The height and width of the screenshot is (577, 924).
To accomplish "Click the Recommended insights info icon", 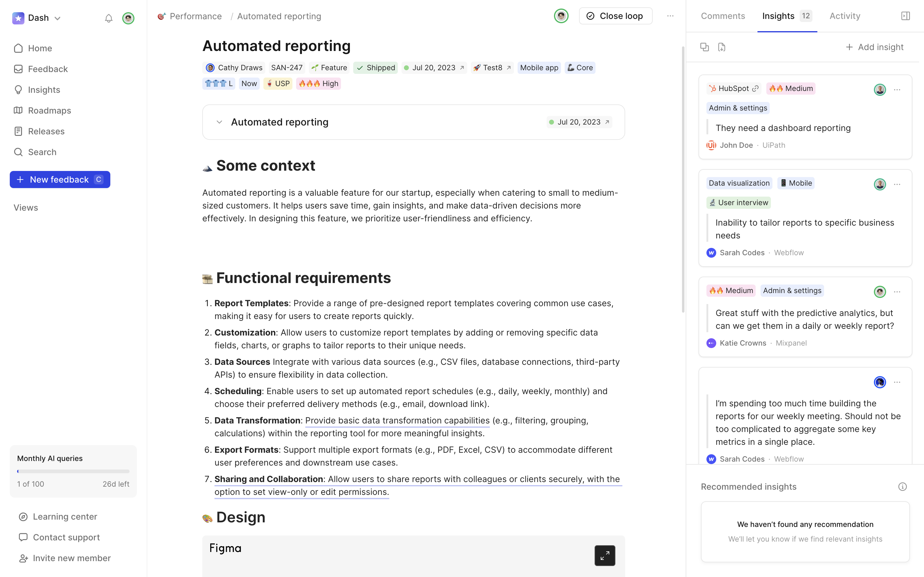I will (902, 487).
